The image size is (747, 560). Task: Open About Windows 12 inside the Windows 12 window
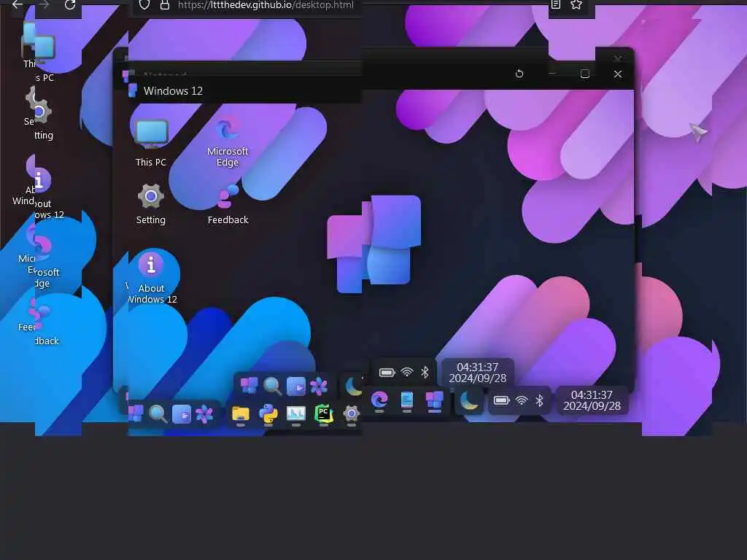pyautogui.click(x=152, y=278)
